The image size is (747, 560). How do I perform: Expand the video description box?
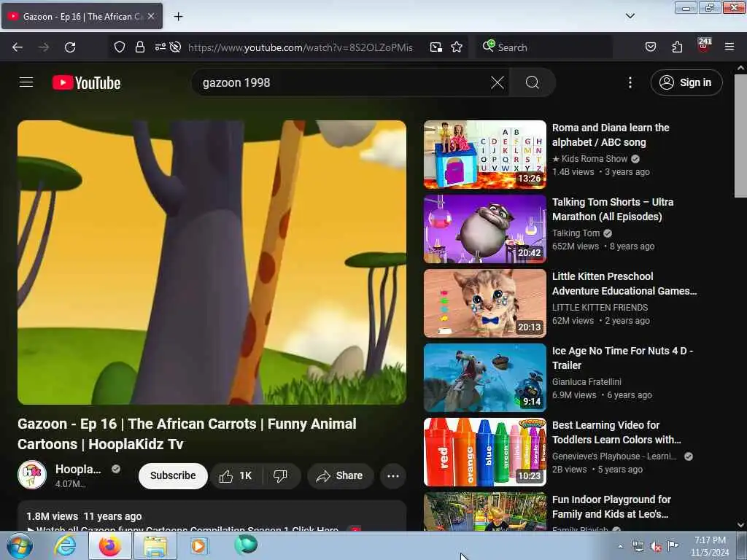point(212,516)
